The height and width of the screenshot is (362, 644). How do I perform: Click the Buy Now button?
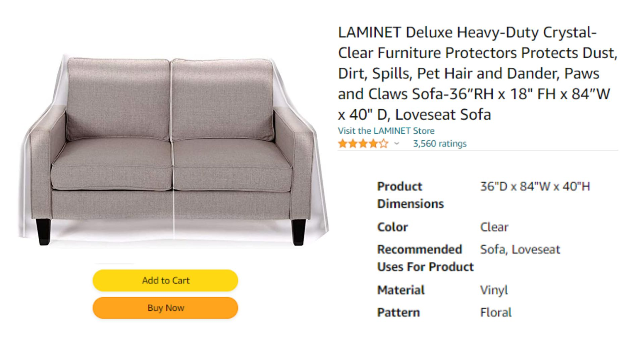coord(165,308)
